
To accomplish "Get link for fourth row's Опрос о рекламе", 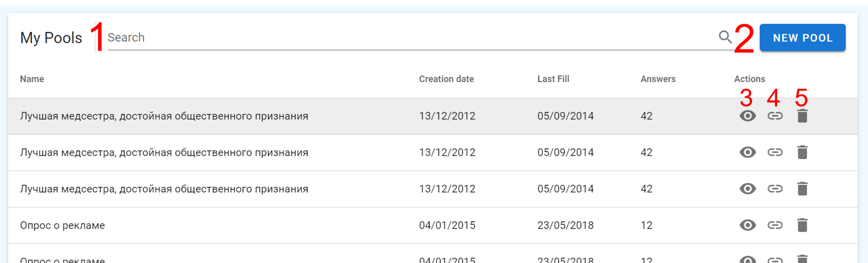I will pos(775,226).
